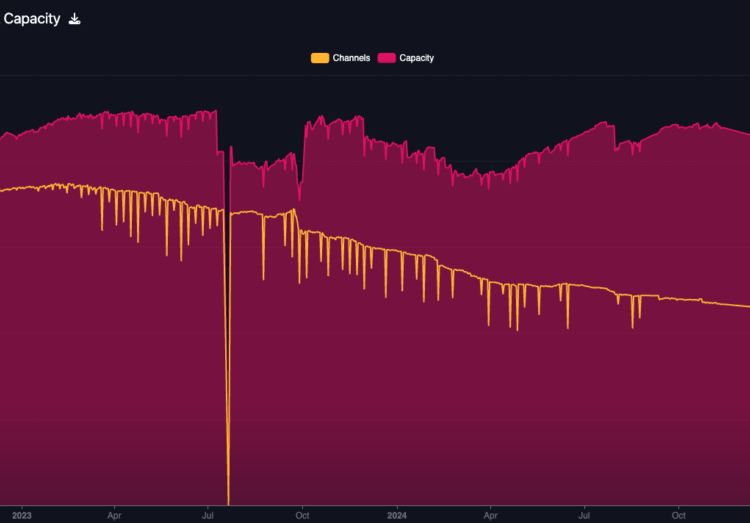Click the pink Capacity legend swatch
Image resolution: width=750 pixels, height=523 pixels.
(387, 58)
